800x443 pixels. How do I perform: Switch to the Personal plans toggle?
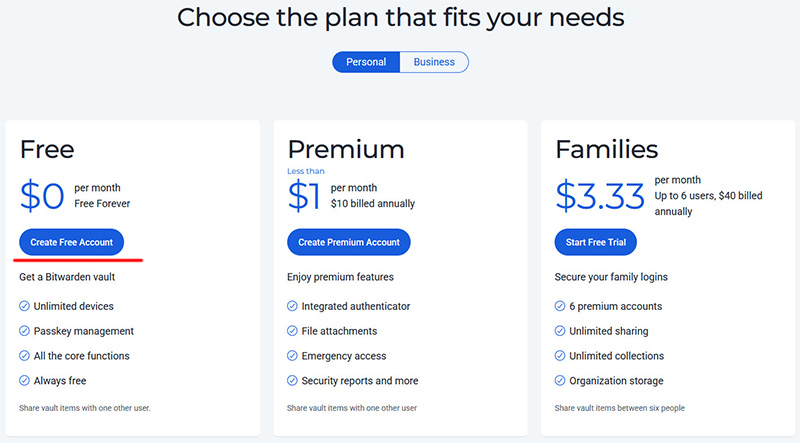(x=366, y=62)
